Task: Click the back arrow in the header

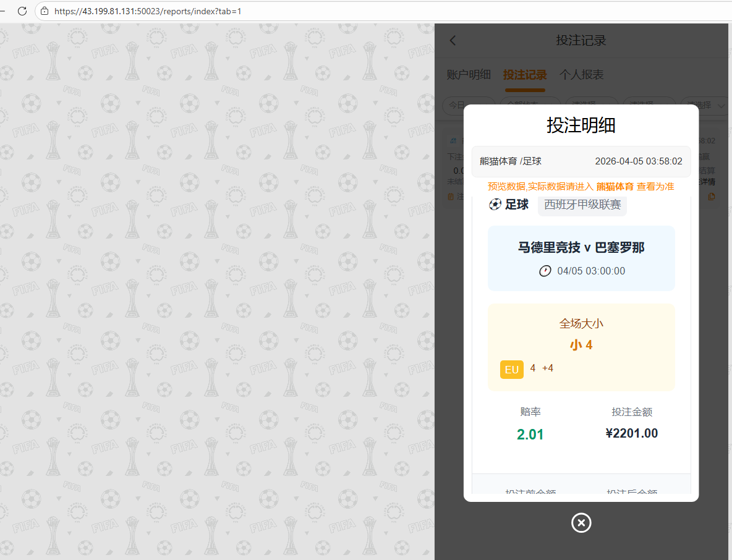Action: coord(453,41)
